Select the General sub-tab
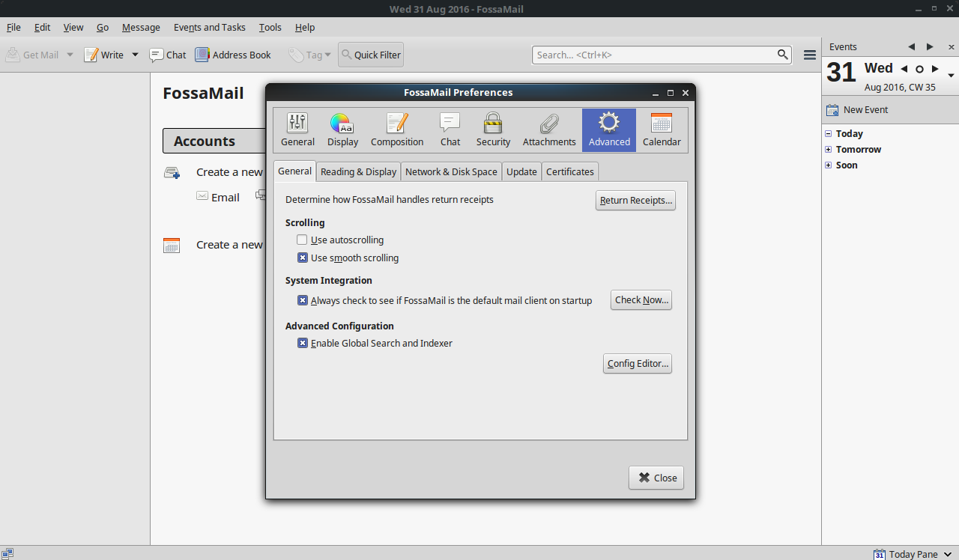The width and height of the screenshot is (959, 560). pos(294,171)
